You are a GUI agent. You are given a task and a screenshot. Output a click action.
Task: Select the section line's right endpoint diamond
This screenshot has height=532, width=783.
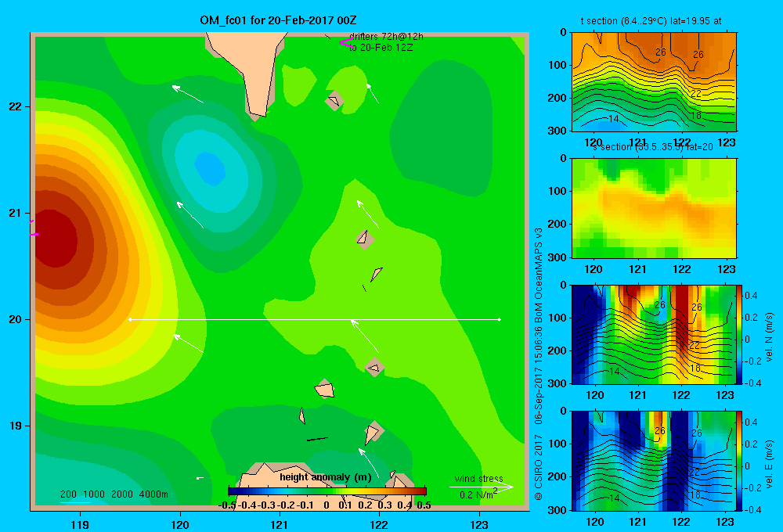tap(500, 319)
